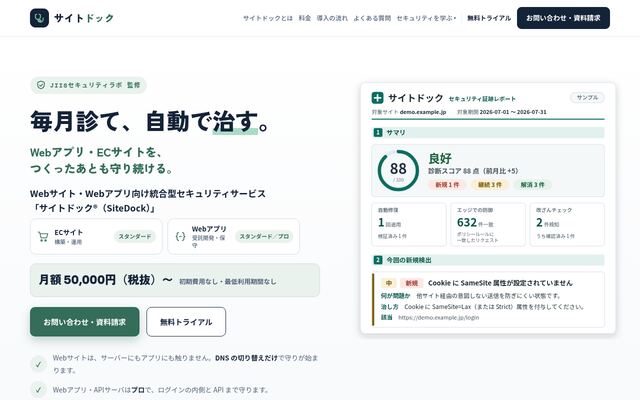Click the エッジでの防御 632 stat card
Image resolution: width=640 pixels, height=400 pixels.
click(x=488, y=224)
